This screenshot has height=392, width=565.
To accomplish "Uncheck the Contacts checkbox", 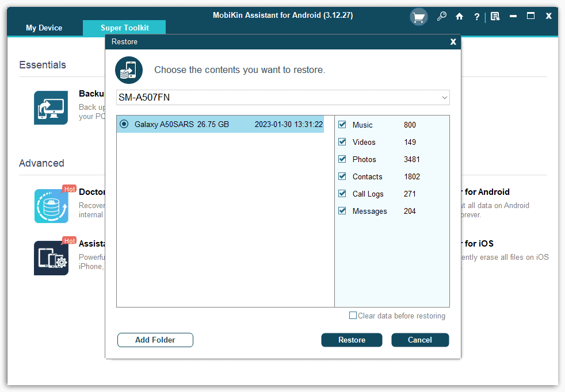I will pos(342,176).
